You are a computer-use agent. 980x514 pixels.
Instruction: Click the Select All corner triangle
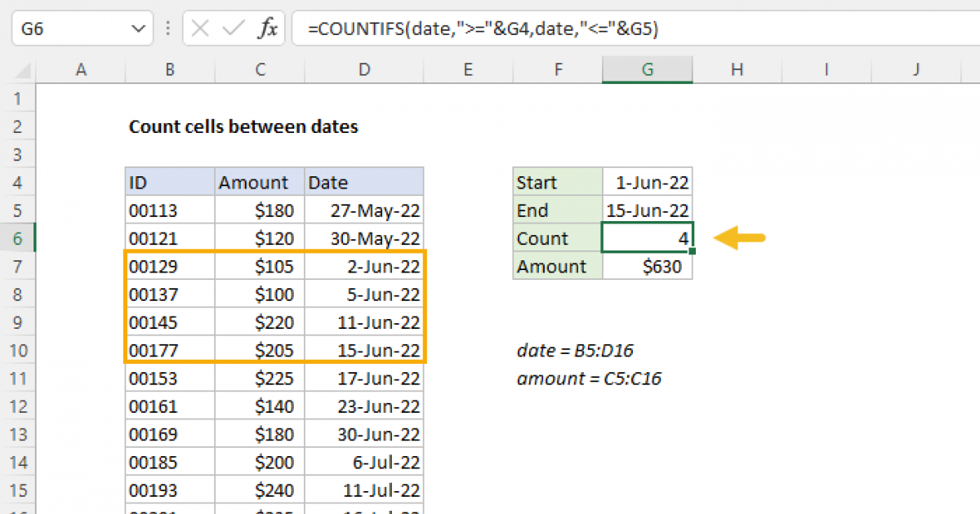[x=18, y=70]
